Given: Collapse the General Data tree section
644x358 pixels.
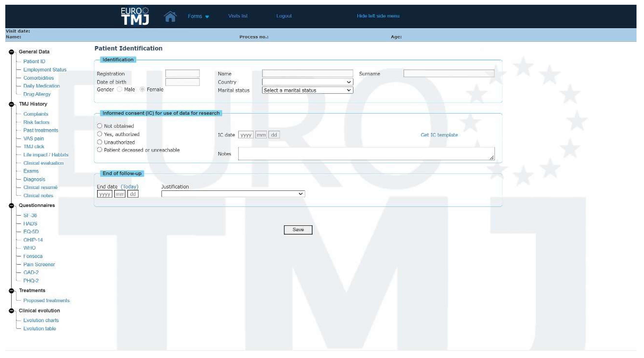Looking at the screenshot, I should [12, 52].
